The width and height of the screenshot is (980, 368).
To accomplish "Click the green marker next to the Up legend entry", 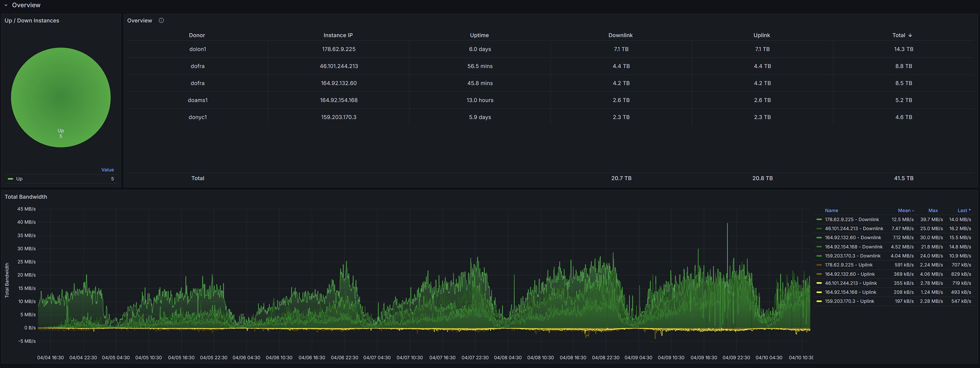I will [10, 179].
